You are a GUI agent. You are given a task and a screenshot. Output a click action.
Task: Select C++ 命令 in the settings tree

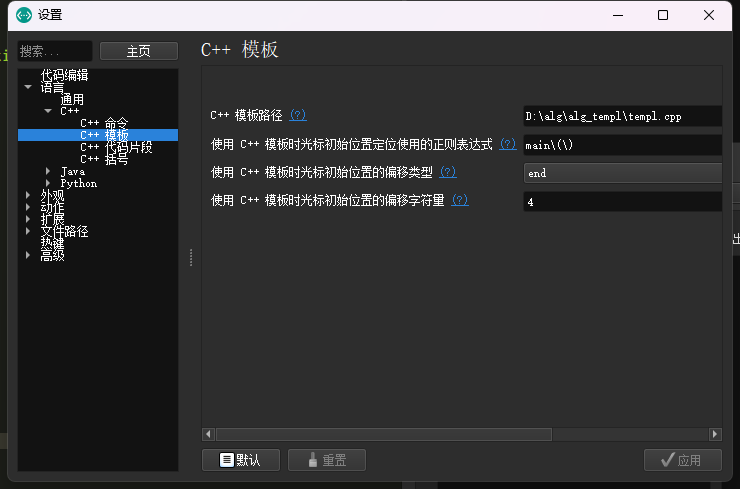[104, 123]
